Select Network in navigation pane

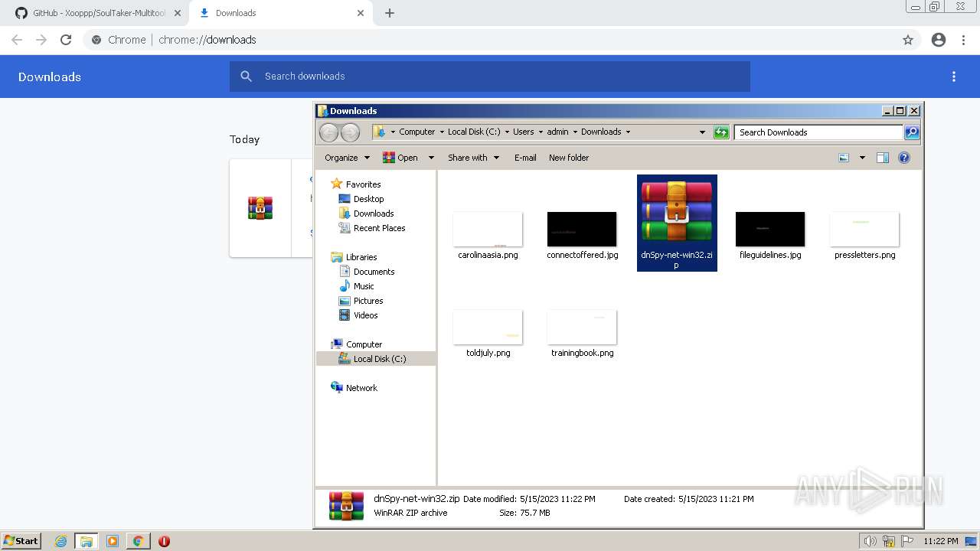(361, 388)
